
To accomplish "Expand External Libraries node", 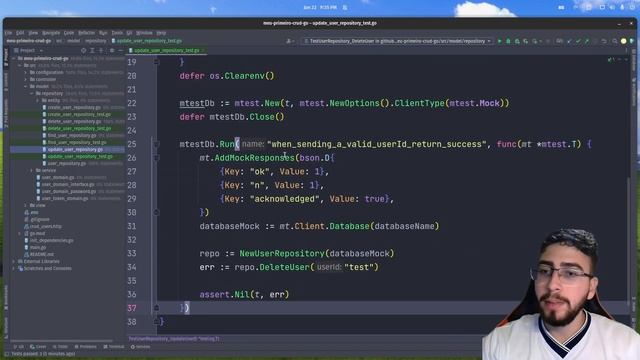I will point(14,261).
